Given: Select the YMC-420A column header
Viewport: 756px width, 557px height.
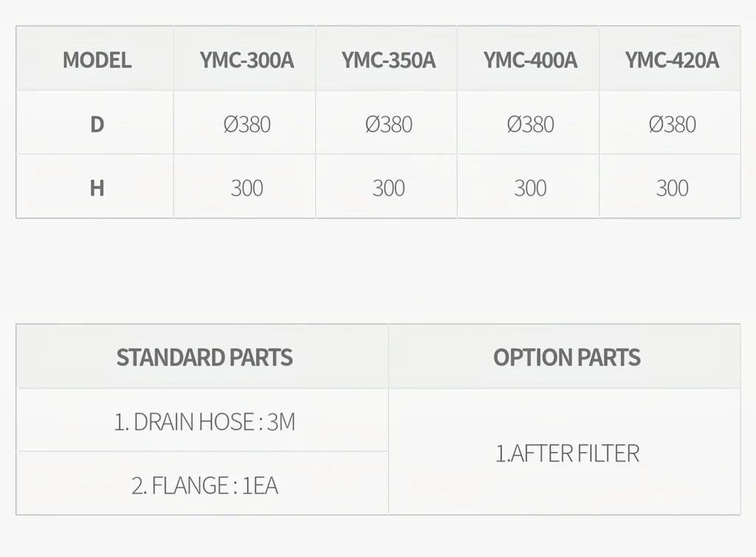Looking at the screenshot, I should (x=672, y=60).
